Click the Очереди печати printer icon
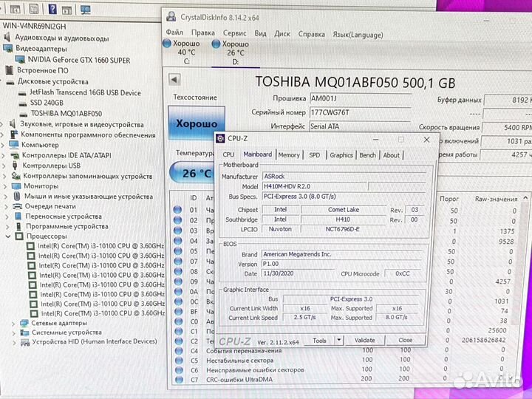Viewport: 532px width, 399px height. coord(17,206)
